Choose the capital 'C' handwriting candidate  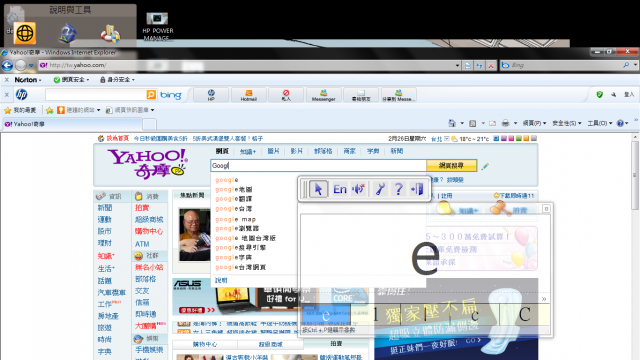(524, 315)
